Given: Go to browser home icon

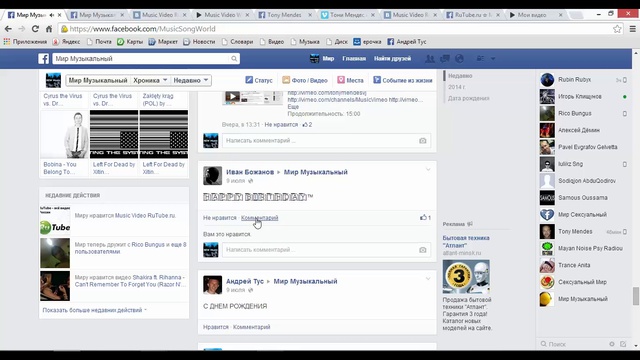Looking at the screenshot, I should point(49,29).
